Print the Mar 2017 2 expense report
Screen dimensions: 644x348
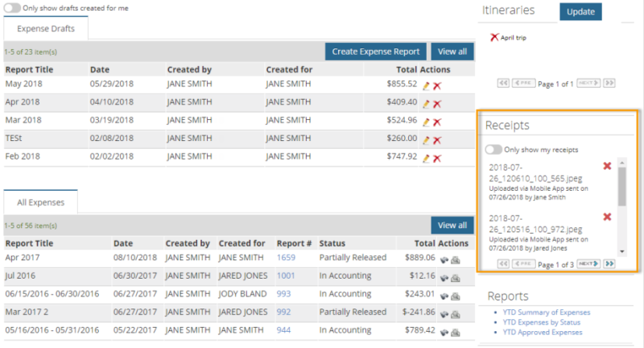coord(456,314)
